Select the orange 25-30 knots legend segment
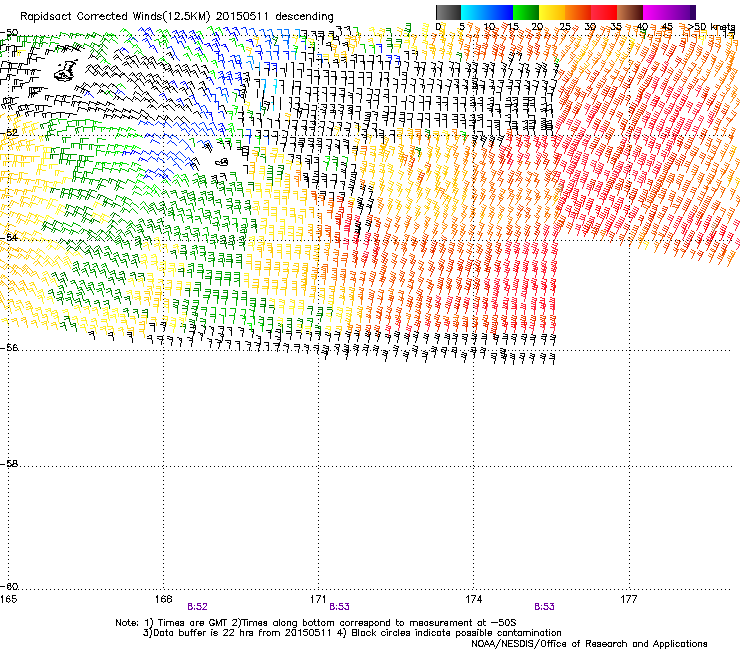 [x=578, y=12]
